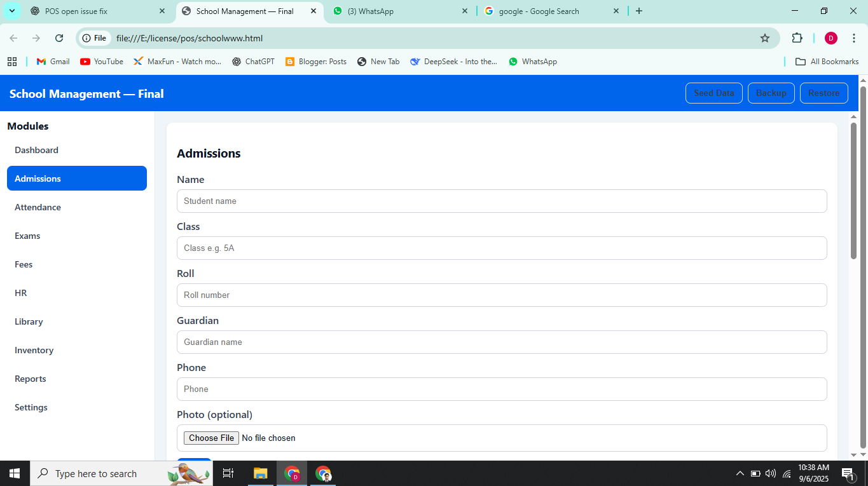Open the YouTube bookmark
This screenshot has width=868, height=486.
coord(102,62)
